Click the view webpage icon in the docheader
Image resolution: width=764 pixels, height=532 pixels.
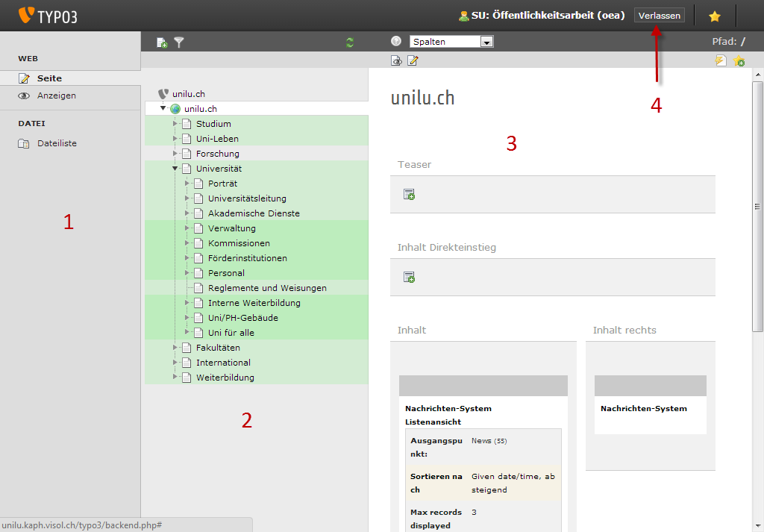point(396,60)
